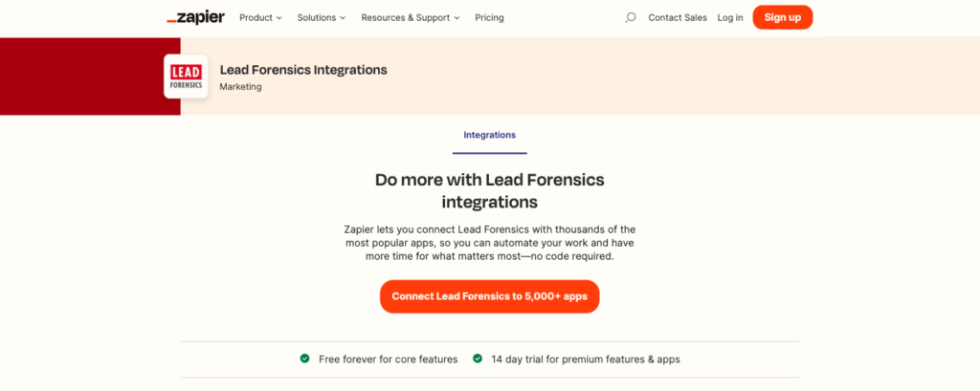The image size is (980, 391).
Task: Click the Zapier logo in header
Action: (195, 17)
